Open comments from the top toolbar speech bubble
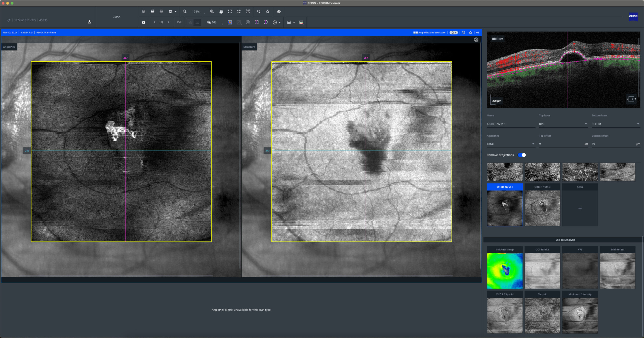Image resolution: width=644 pixels, height=338 pixels. point(259,12)
